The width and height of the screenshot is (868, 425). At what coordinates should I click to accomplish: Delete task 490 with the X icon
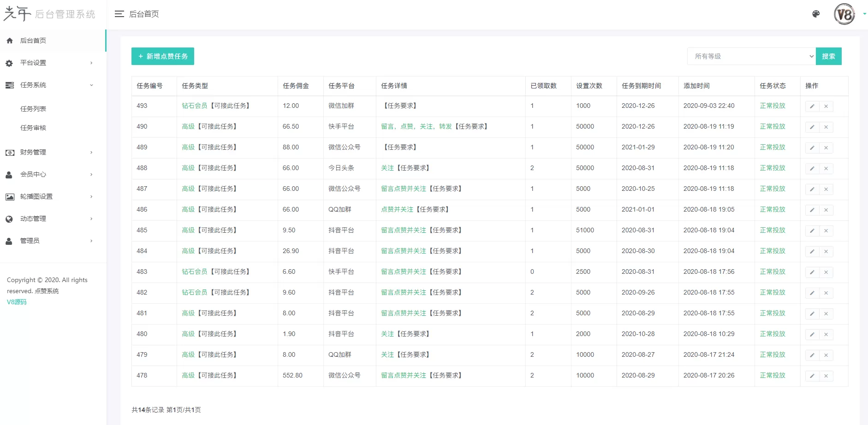[826, 127]
